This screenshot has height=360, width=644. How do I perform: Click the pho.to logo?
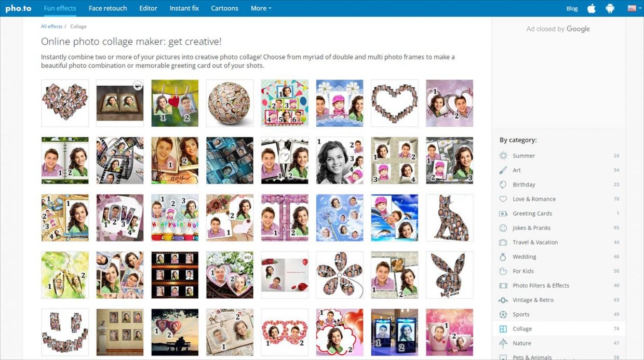point(18,8)
